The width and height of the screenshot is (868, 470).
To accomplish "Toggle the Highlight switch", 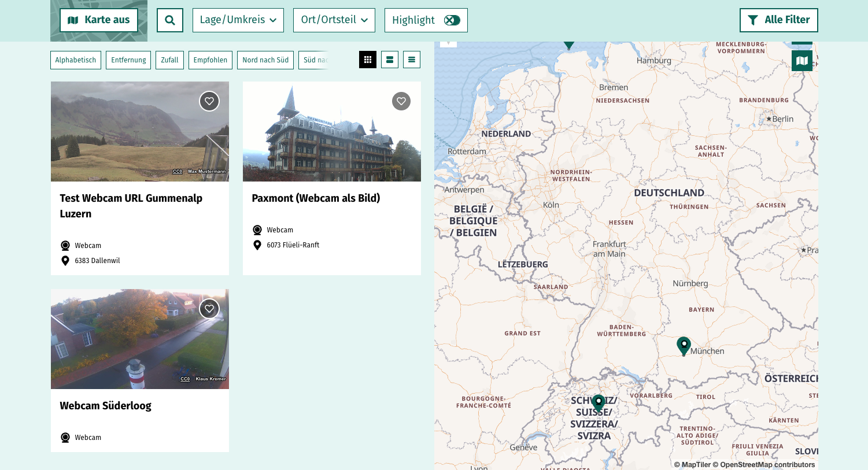I will coord(452,20).
